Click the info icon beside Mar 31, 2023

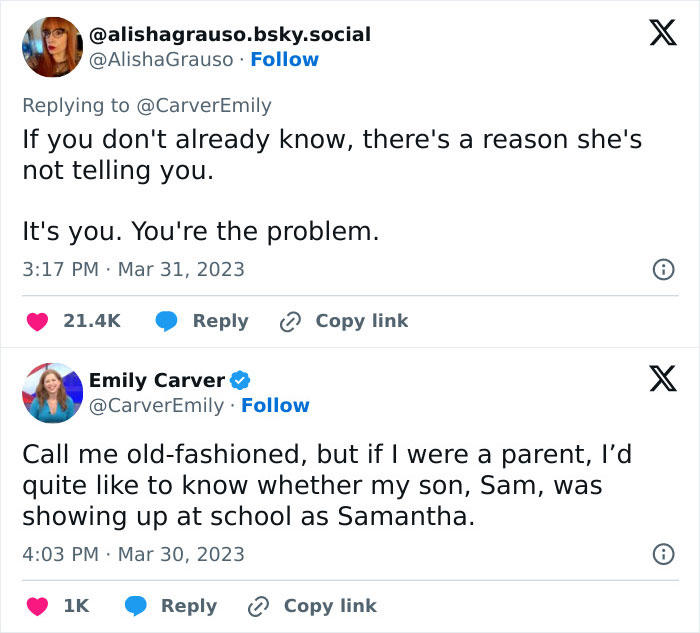click(661, 269)
